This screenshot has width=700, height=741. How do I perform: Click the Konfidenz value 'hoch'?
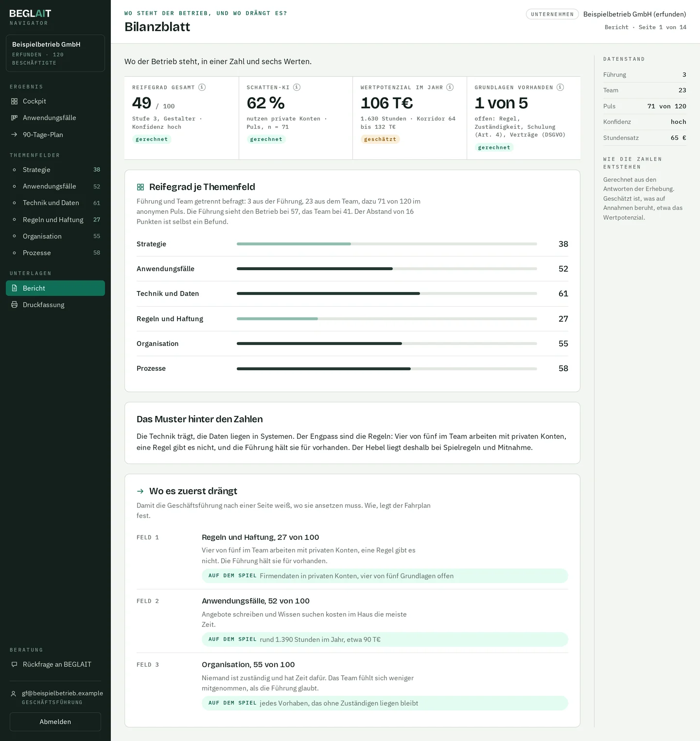(679, 122)
